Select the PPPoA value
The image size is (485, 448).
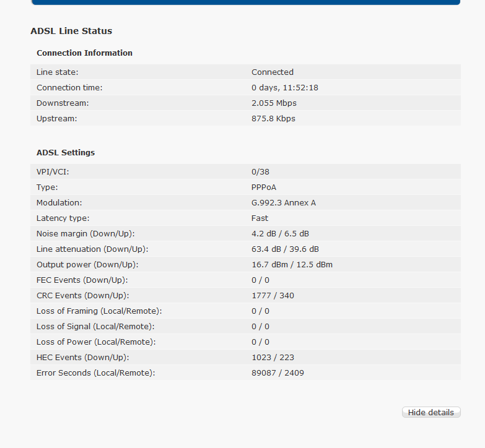click(263, 187)
